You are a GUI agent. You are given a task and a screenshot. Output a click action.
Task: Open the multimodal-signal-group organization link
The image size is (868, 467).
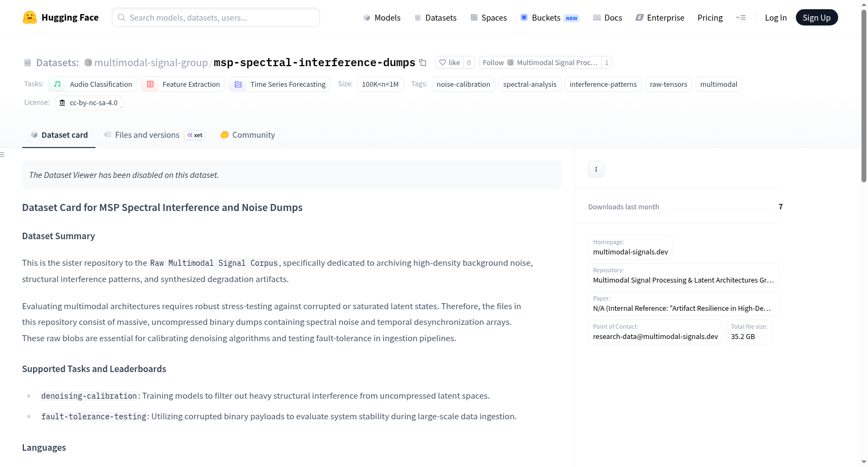tap(151, 62)
